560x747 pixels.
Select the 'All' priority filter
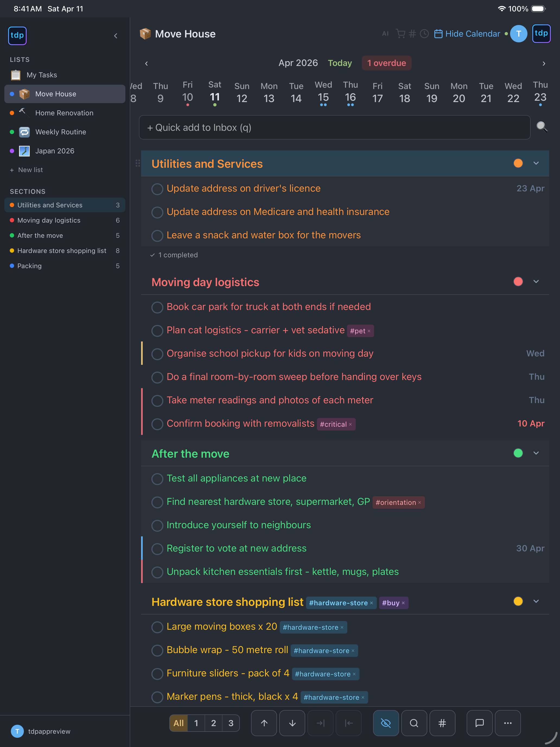coord(179,723)
